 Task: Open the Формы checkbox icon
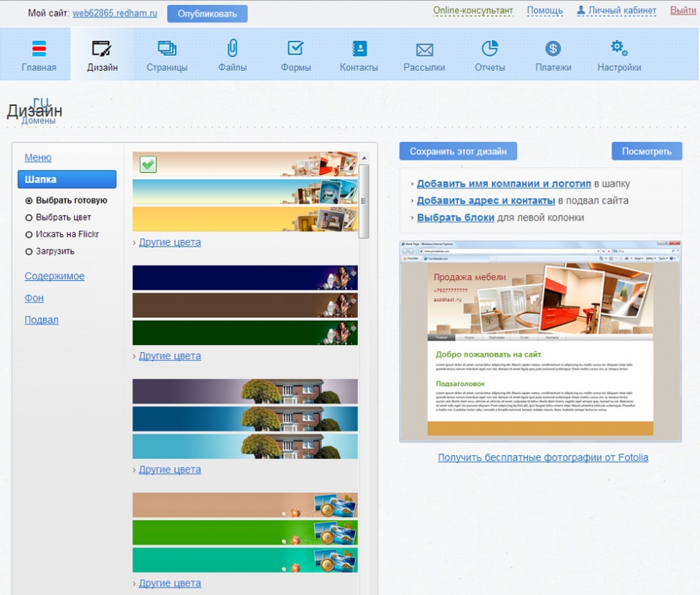(295, 48)
